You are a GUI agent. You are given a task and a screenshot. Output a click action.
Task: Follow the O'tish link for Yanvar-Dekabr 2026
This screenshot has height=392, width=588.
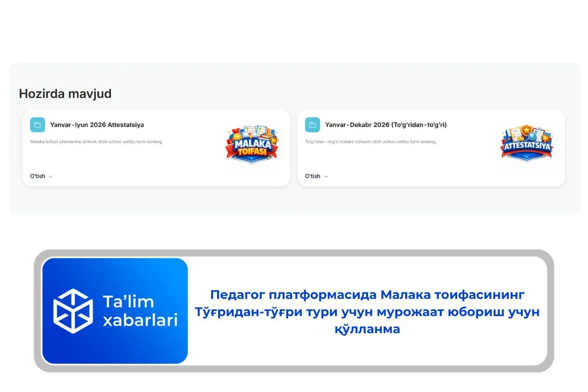(x=313, y=176)
